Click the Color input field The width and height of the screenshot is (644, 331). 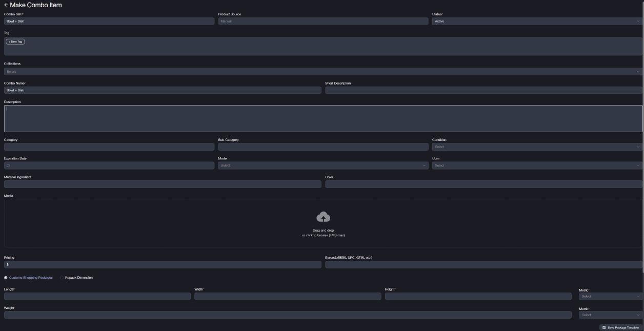(484, 184)
